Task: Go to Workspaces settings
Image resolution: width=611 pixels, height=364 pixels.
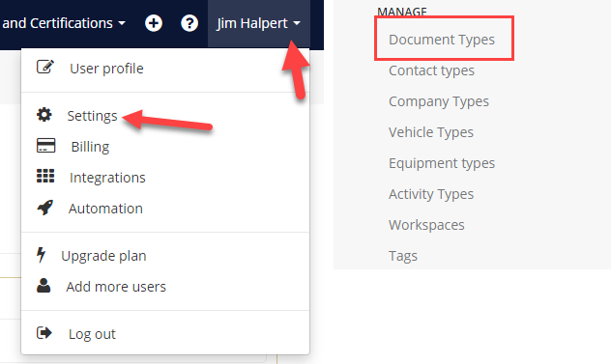Action: pos(426,225)
